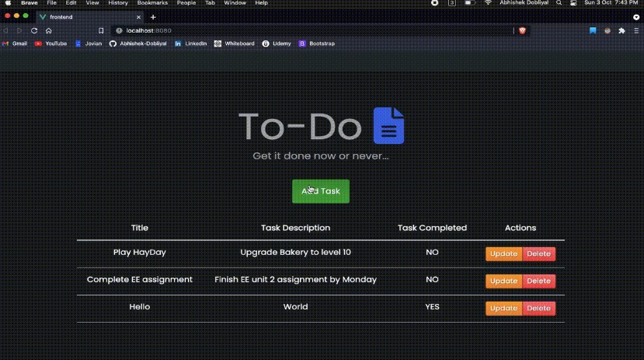Open the History menu
The height and width of the screenshot is (360, 644).
[x=118, y=3]
